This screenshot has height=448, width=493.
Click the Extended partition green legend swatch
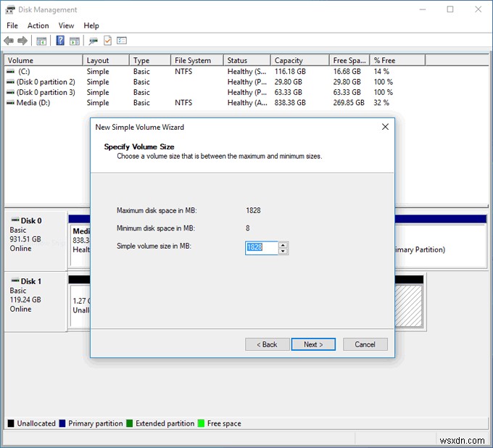(129, 423)
